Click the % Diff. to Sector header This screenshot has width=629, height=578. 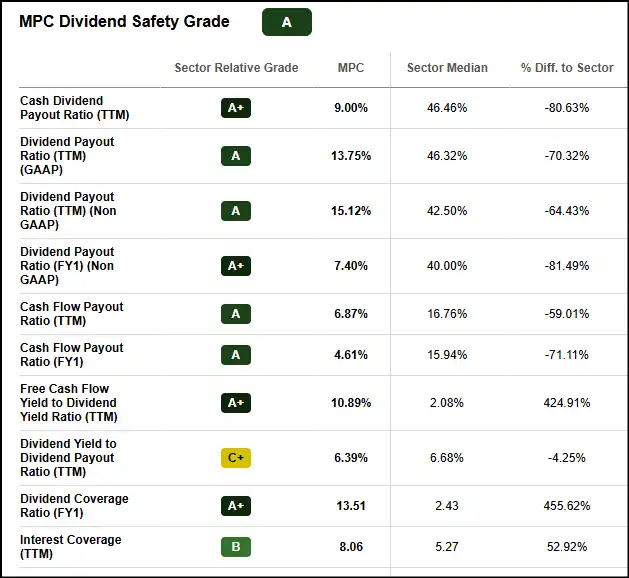[567, 68]
